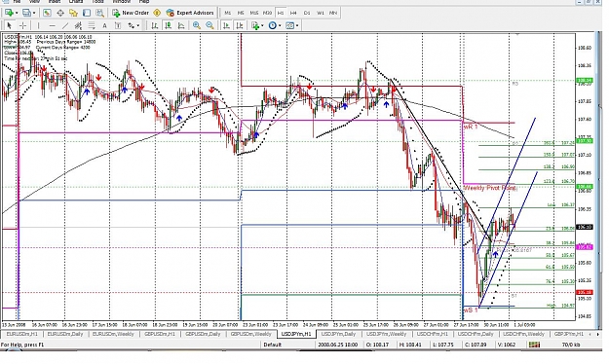609x364 pixels.
Task: Switch to the USDCHFm,H1 chart tab
Action: (433, 334)
